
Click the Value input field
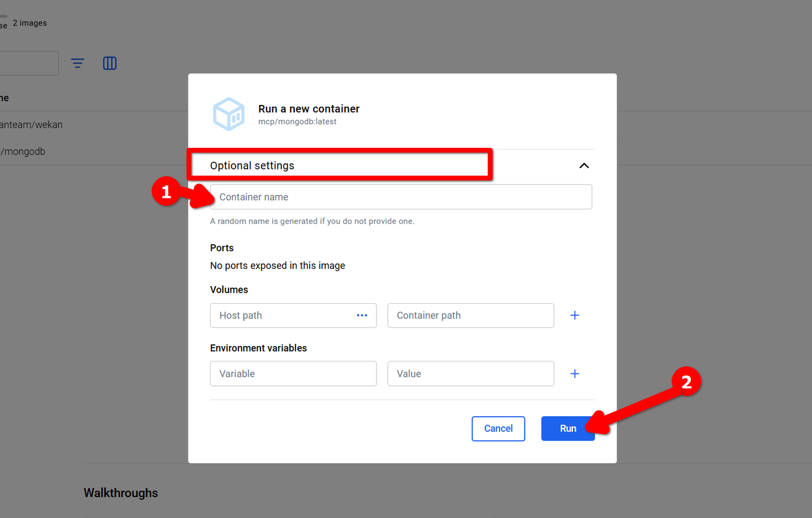click(470, 374)
